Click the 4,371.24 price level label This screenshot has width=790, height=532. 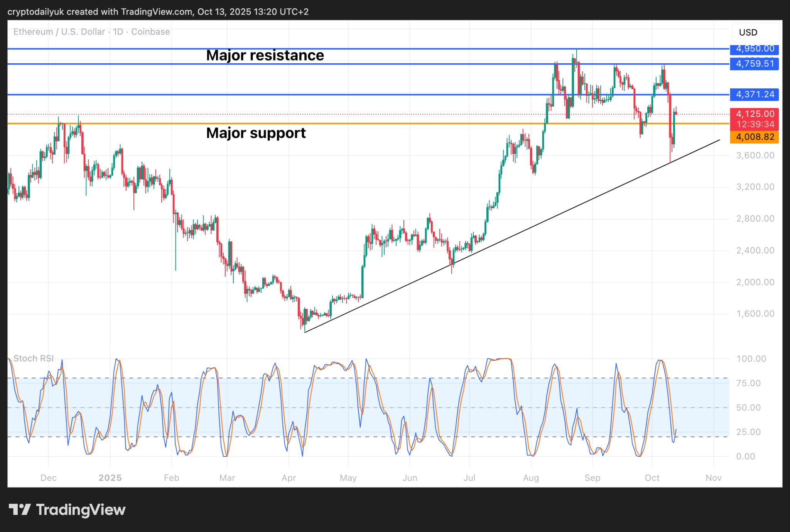click(x=754, y=95)
